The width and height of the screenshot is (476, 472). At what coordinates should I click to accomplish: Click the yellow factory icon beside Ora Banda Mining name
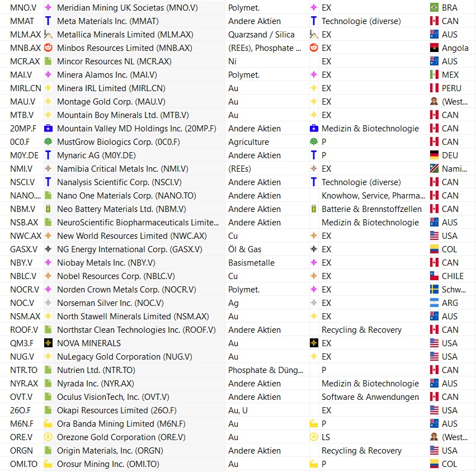tap(48, 423)
